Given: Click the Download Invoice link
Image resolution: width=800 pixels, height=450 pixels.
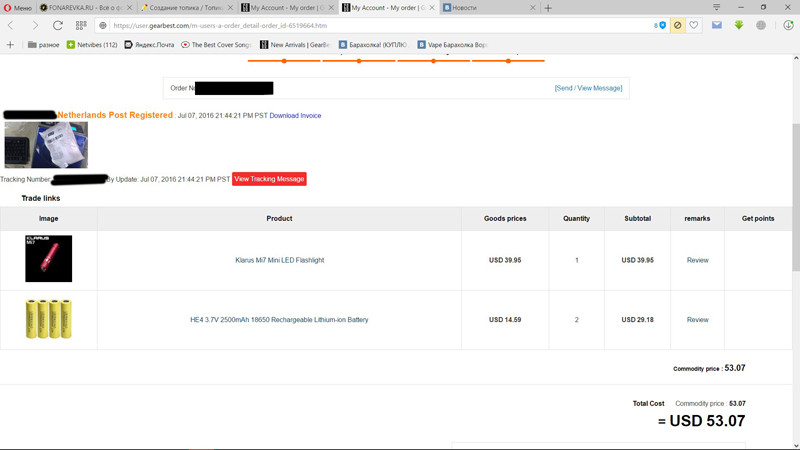Looking at the screenshot, I should tap(295, 116).
